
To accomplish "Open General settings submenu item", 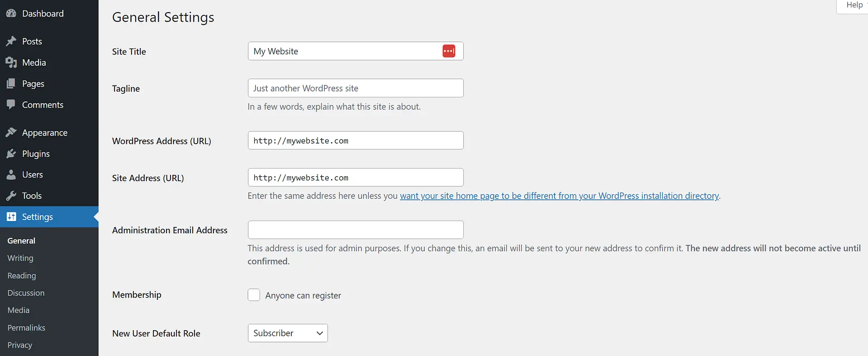I will click(21, 241).
